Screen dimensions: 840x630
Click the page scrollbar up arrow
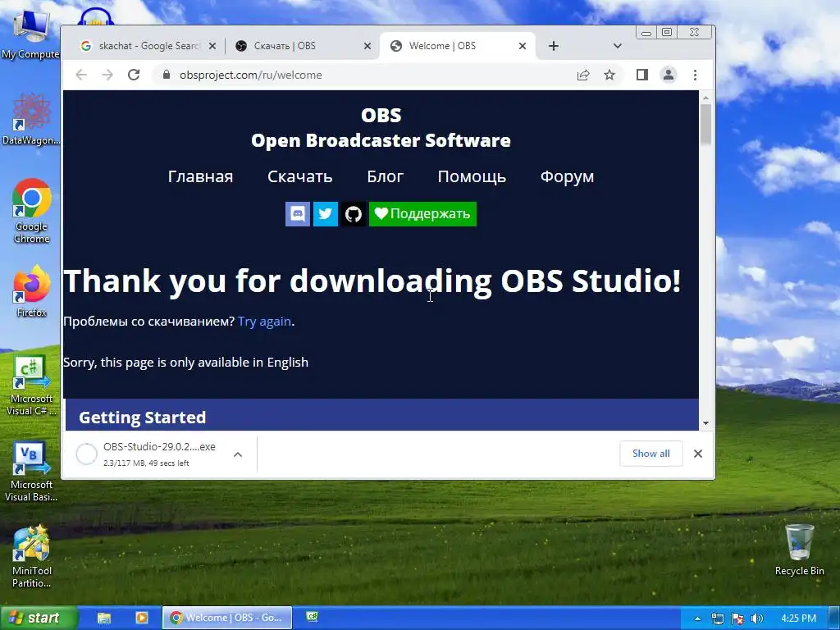pyautogui.click(x=705, y=98)
